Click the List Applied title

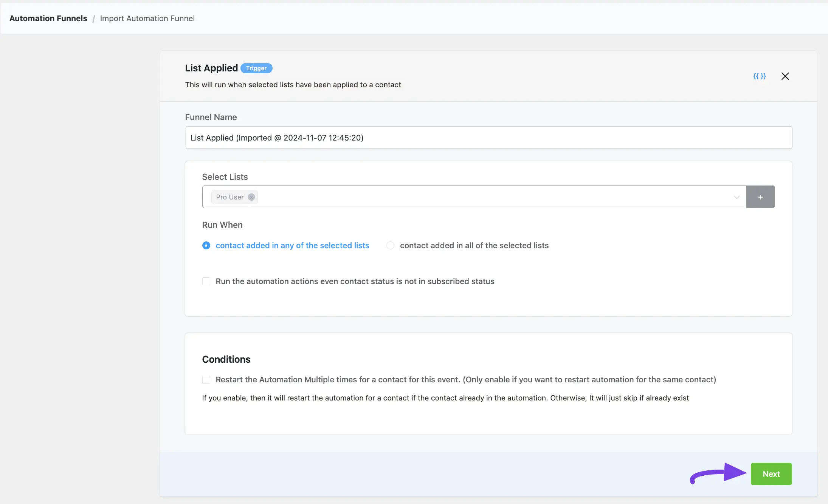pos(211,68)
